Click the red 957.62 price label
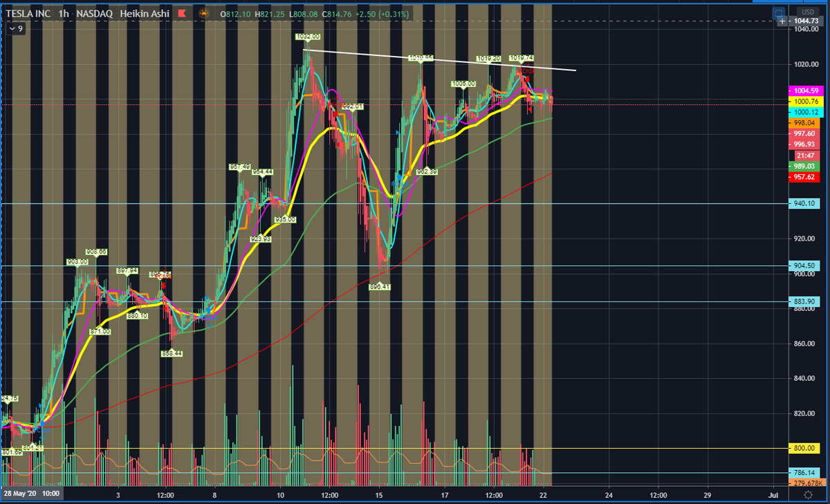 tap(802, 177)
